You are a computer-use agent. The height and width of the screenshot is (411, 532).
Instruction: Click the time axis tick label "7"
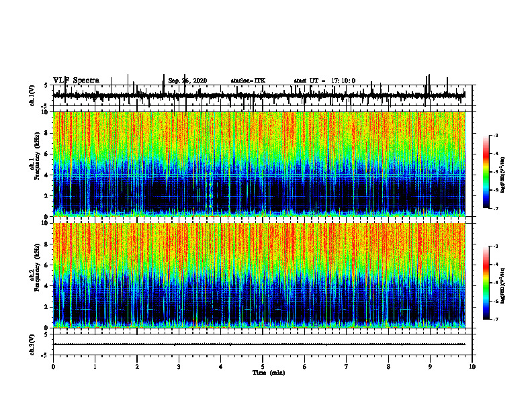pyautogui.click(x=347, y=367)
